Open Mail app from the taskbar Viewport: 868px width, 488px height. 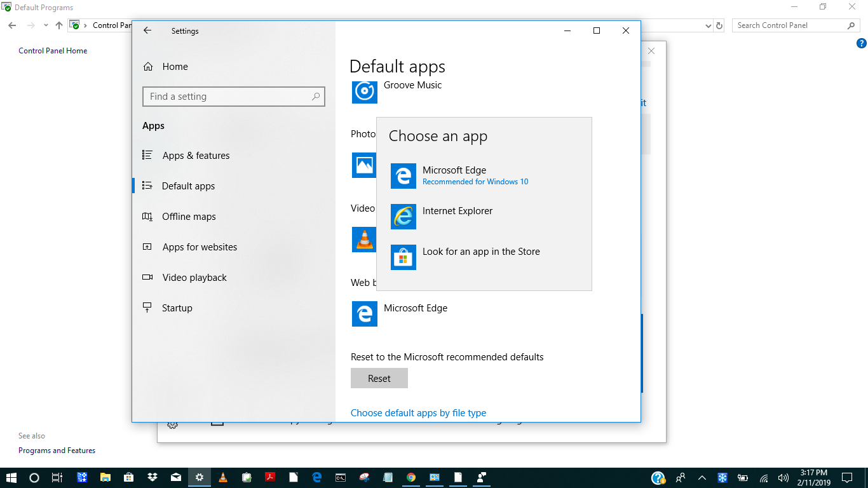click(x=176, y=477)
